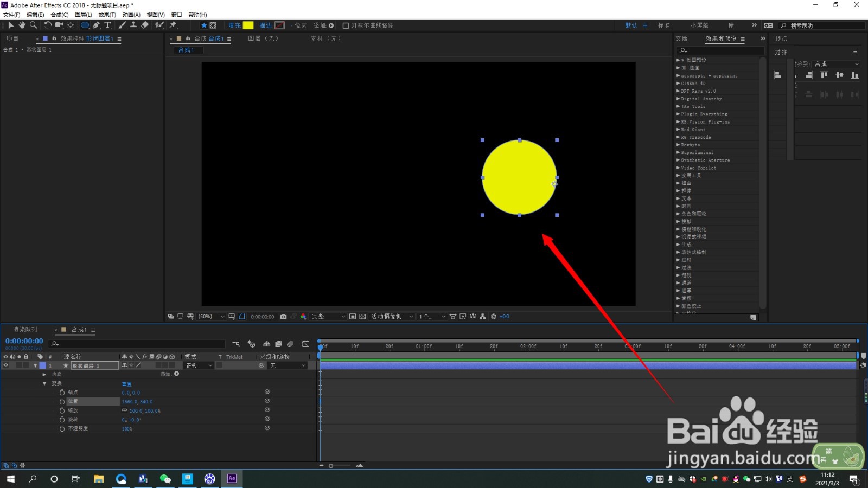The width and height of the screenshot is (868, 488).
Task: Open the 效果(T) menu
Action: (107, 15)
